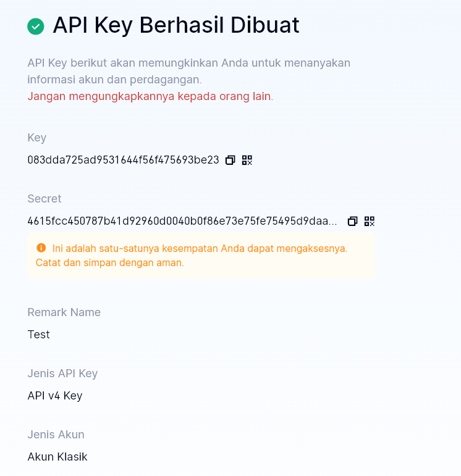
Task: Click the "Remark Name" label
Action: 64,312
